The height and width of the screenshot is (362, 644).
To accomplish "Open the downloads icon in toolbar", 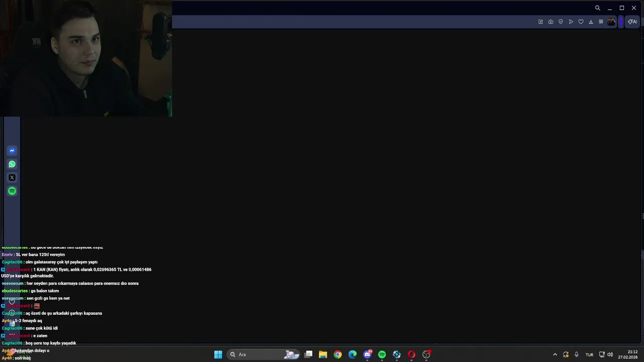I will tap(591, 22).
